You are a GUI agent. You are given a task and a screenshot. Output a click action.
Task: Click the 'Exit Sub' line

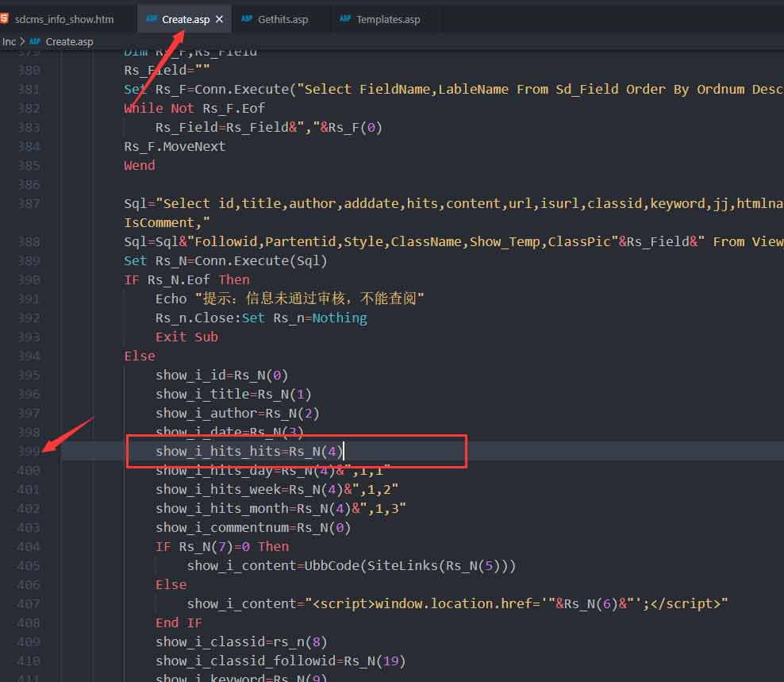pos(186,337)
